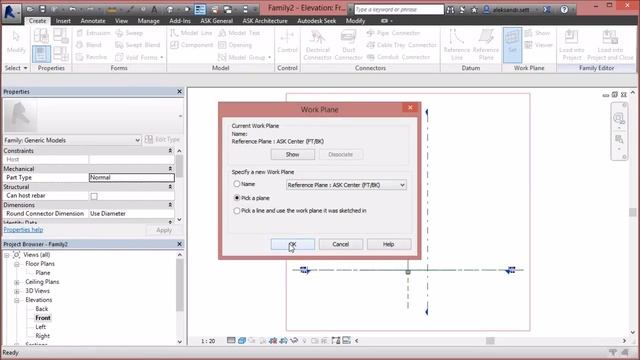Click the Save icon in quick access toolbar

pyautogui.click(x=42, y=9)
